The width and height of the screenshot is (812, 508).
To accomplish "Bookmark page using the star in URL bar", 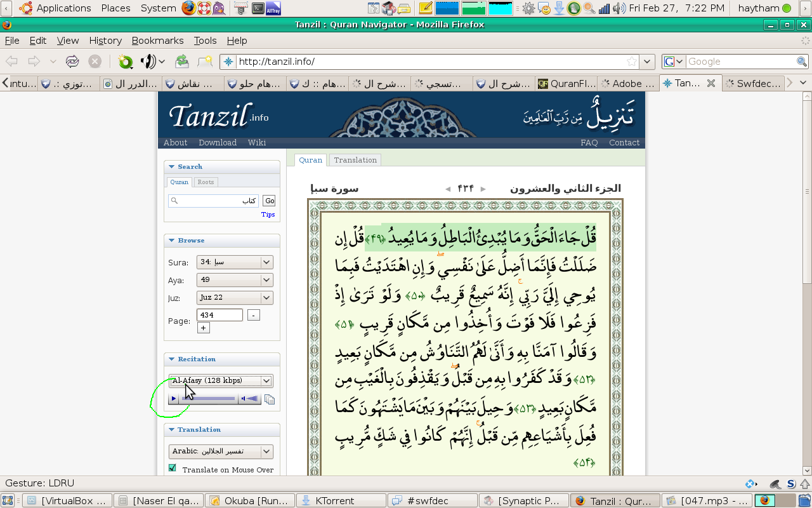I will (x=631, y=62).
